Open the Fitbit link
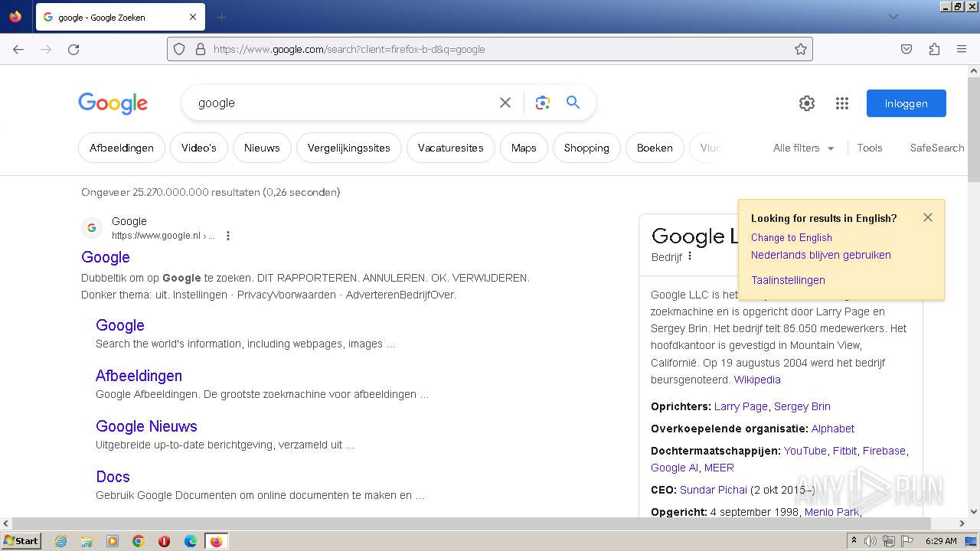Viewport: 980px width, 551px height. [x=845, y=451]
